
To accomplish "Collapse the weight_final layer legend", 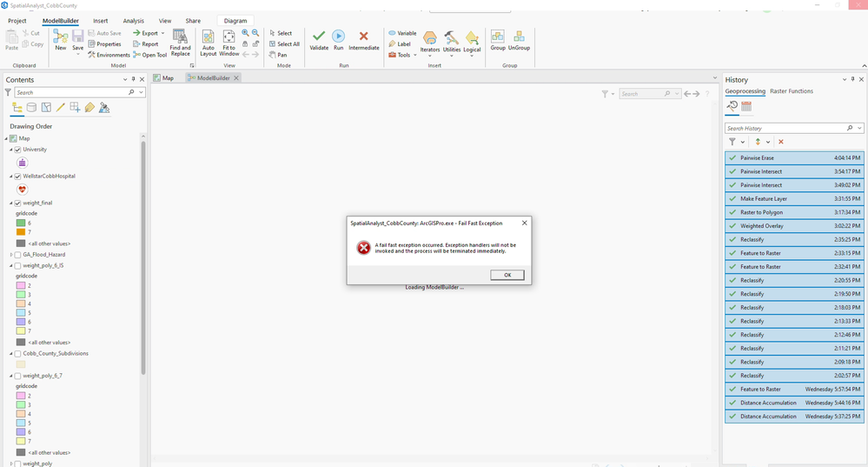I will click(x=11, y=203).
